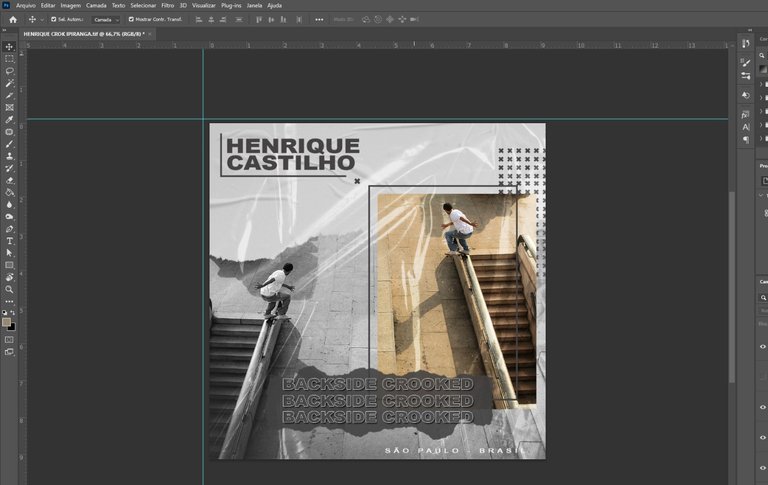768x485 pixels.
Task: Select the Rectangular Marquee tool
Action: tap(9, 59)
